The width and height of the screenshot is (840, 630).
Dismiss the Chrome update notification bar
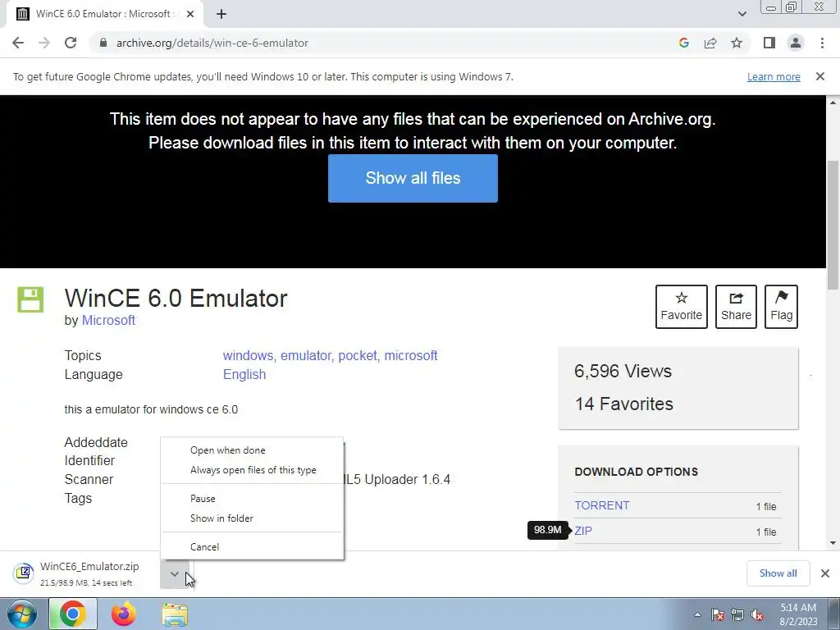(x=819, y=76)
